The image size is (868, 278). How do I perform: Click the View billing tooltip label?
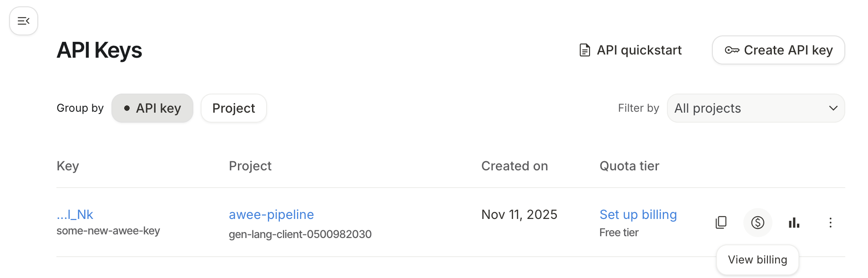tap(757, 260)
